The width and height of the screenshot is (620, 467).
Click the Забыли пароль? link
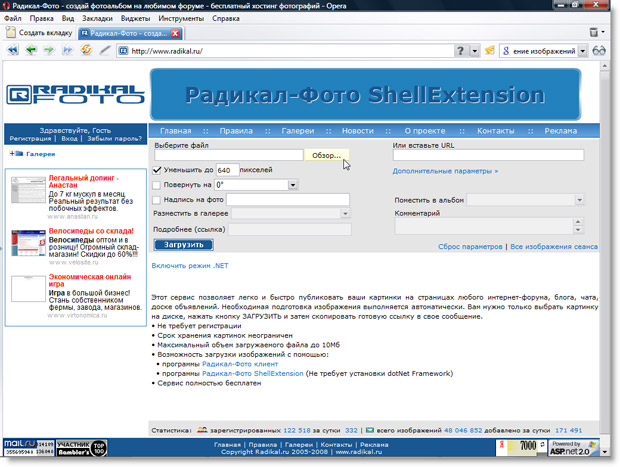point(114,139)
